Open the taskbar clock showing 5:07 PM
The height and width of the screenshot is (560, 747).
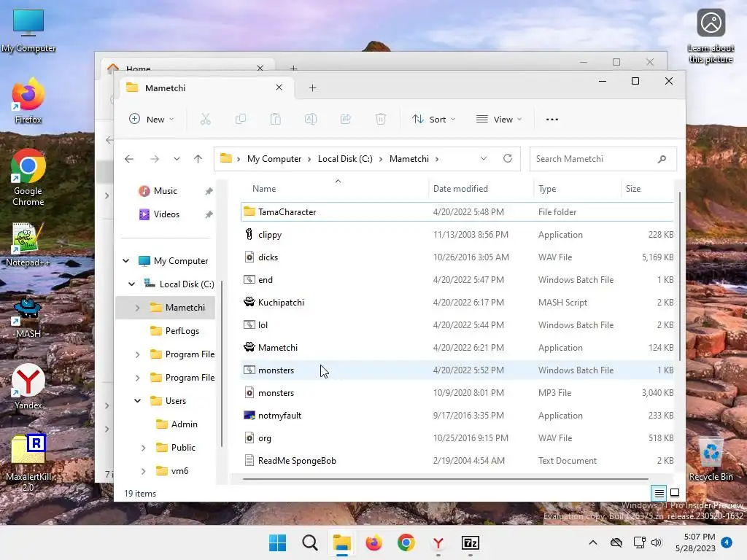click(695, 542)
